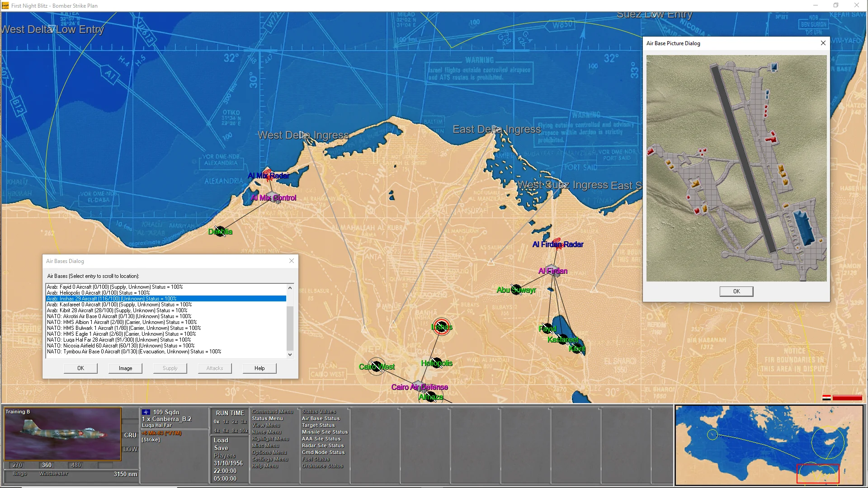The height and width of the screenshot is (488, 868).
Task: Click scroll-down arrow in air base list
Action: coord(290,355)
